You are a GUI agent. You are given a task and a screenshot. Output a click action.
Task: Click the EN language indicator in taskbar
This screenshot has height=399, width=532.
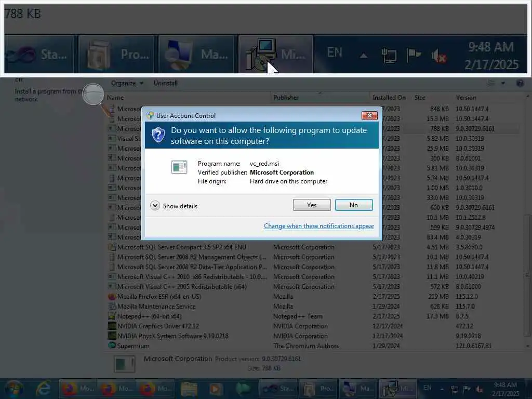click(x=427, y=388)
